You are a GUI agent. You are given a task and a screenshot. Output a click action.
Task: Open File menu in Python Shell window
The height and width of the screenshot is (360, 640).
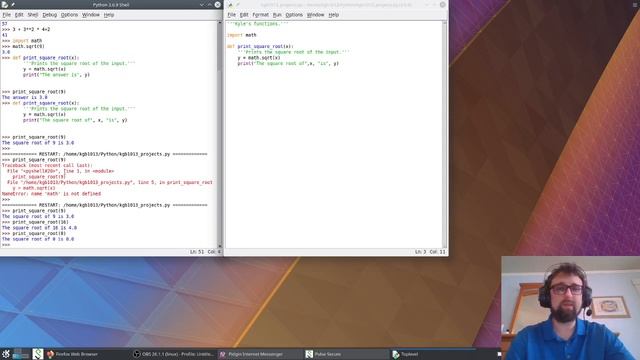click(7, 15)
